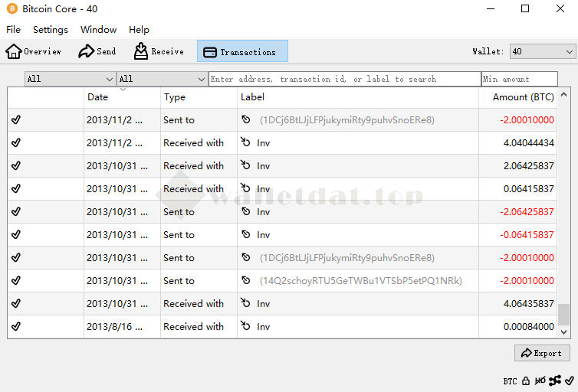
Task: Open the Settings menu
Action: coord(51,29)
